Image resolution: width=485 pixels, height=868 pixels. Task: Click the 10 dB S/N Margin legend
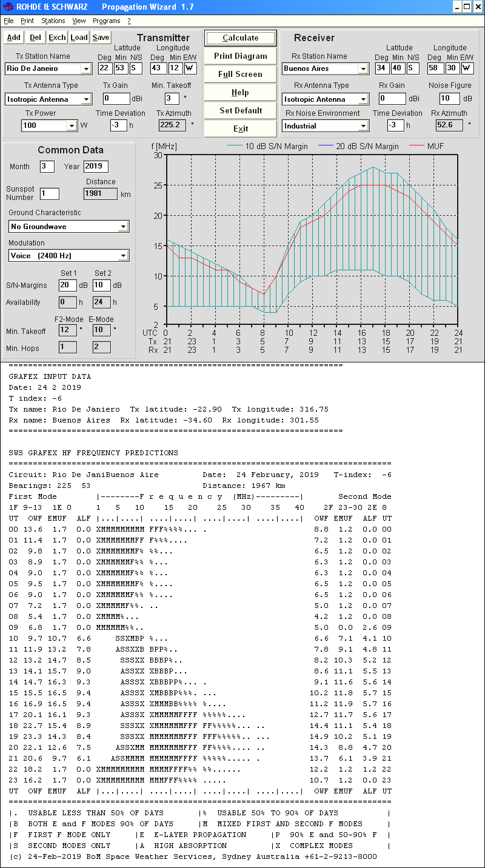pyautogui.click(x=267, y=146)
